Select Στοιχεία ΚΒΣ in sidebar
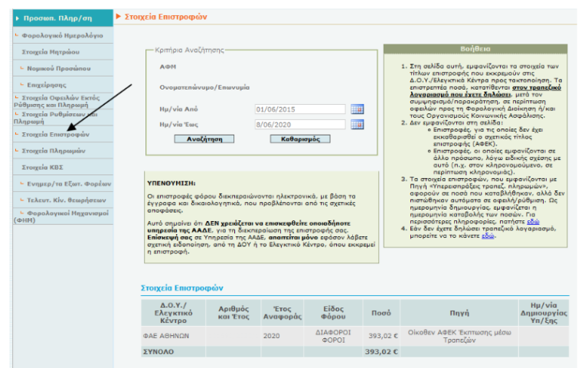This screenshot has width=588, height=368. (45, 167)
